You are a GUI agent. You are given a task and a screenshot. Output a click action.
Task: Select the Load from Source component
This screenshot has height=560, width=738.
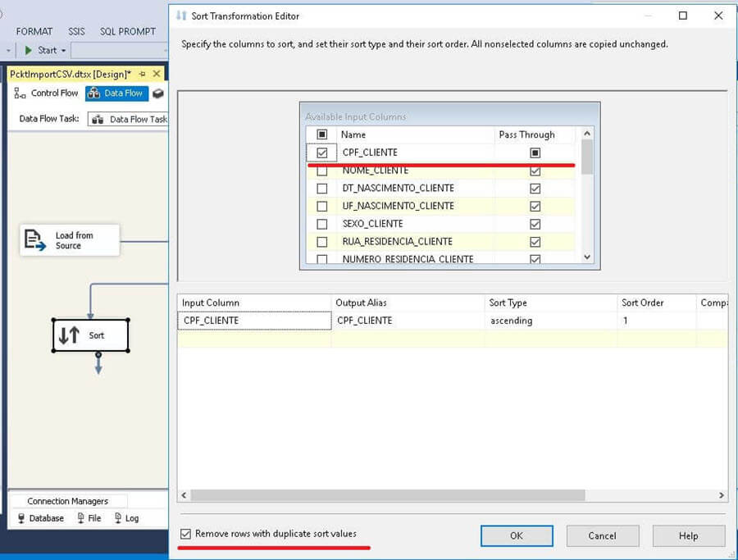(x=70, y=240)
